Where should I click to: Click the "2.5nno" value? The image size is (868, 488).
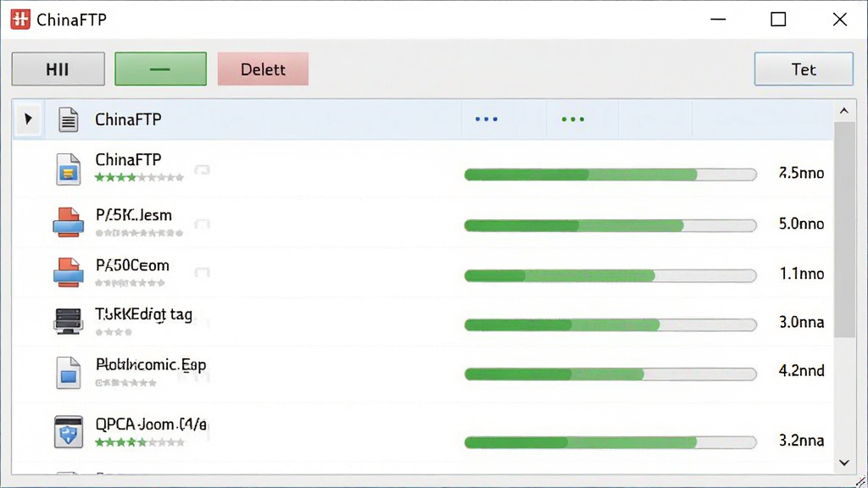point(802,173)
